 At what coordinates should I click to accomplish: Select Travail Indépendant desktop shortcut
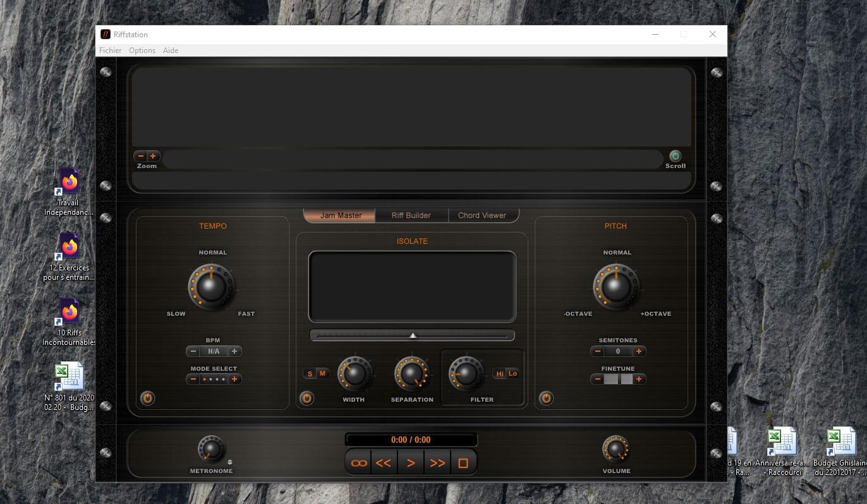[69, 192]
